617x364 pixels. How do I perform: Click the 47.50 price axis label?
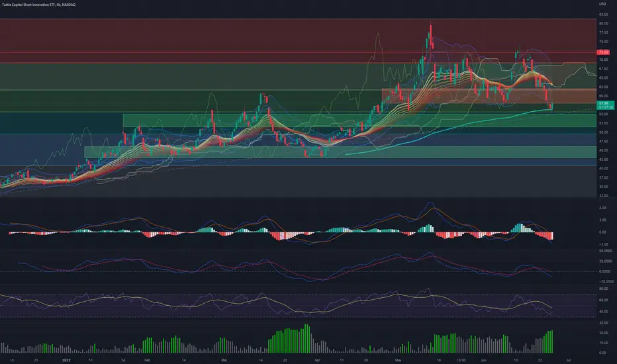coord(603,141)
